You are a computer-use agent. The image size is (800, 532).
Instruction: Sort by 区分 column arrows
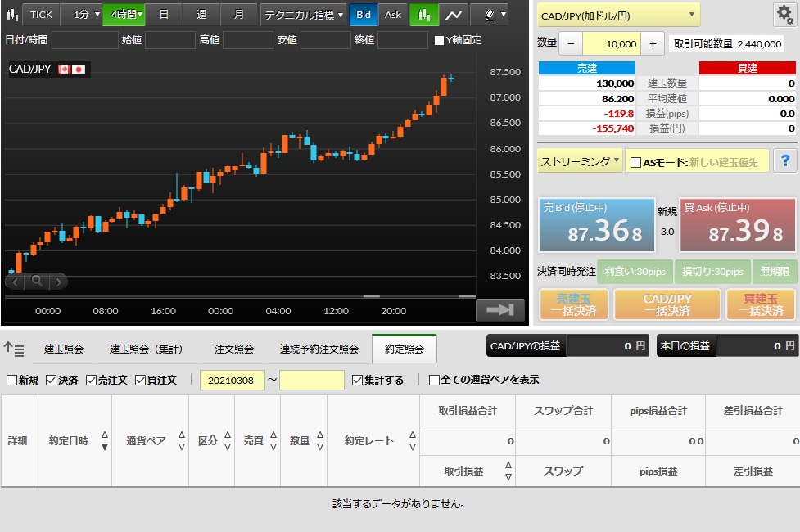[x=228, y=440]
